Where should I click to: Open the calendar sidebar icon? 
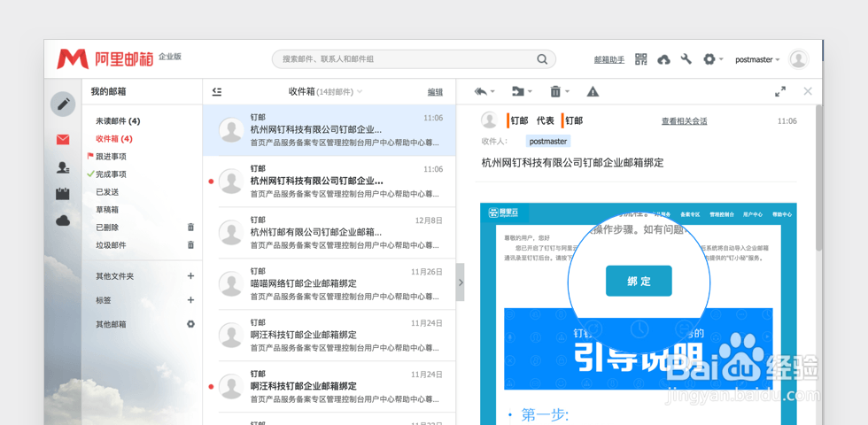[x=63, y=194]
